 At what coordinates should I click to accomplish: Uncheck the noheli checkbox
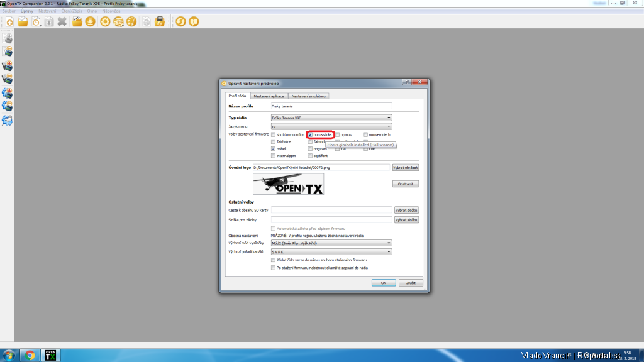[273, 148]
